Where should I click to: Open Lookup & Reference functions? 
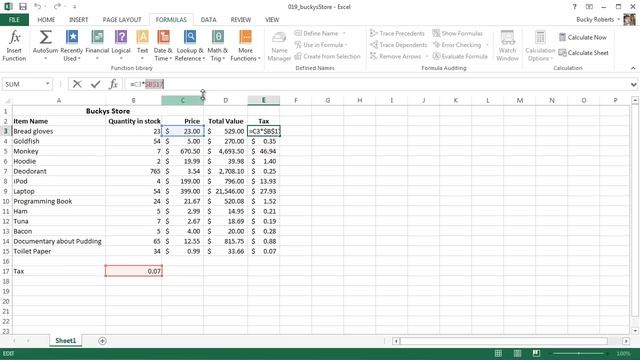tap(190, 46)
